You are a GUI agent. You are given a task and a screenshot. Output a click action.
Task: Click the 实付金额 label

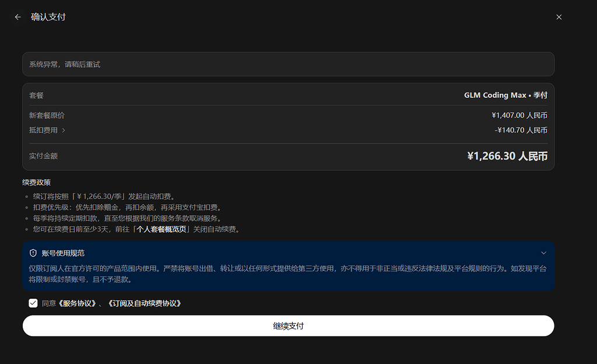43,156
